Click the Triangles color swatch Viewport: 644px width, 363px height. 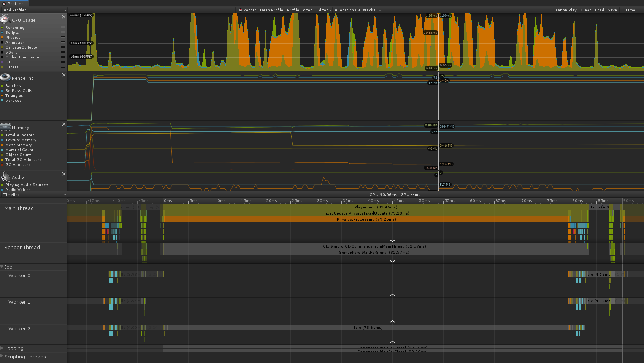(x=2, y=96)
